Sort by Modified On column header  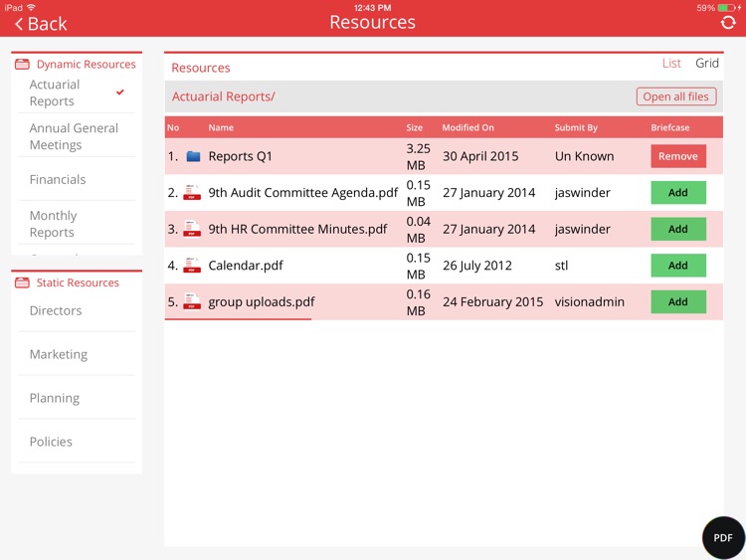[x=468, y=127]
